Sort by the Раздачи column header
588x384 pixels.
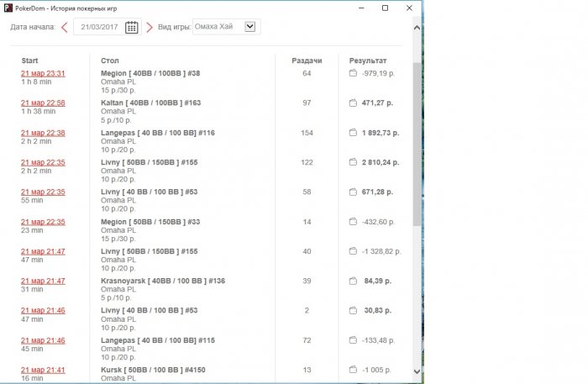pos(306,60)
